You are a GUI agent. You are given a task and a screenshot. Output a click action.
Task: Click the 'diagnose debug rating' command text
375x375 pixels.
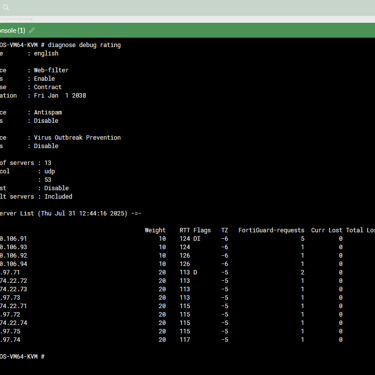pos(84,45)
